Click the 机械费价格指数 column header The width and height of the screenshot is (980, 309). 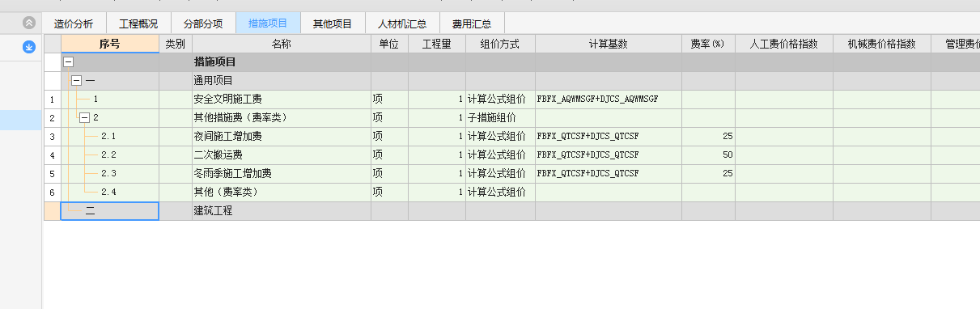pyautogui.click(x=882, y=44)
